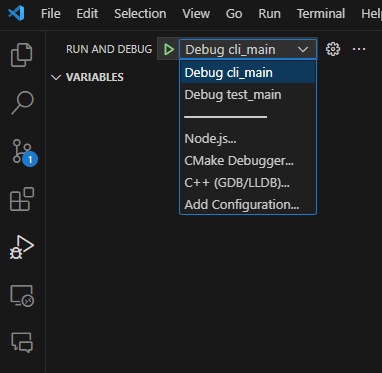This screenshot has width=382, height=373.
Task: Open the Help menu
Action: [371, 14]
